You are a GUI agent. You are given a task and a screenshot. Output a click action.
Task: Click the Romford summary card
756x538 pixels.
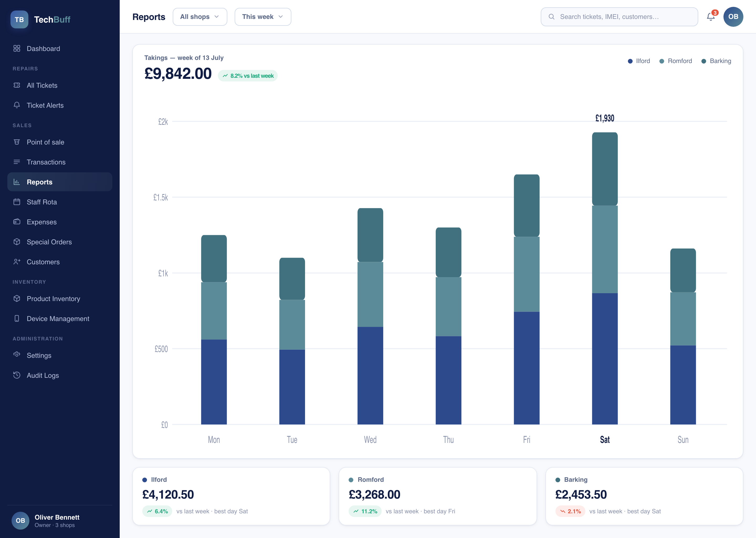tap(438, 496)
